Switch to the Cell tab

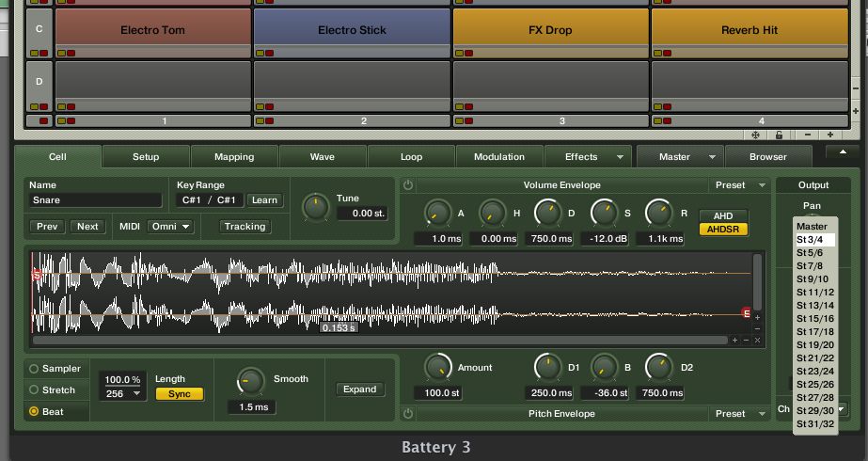[57, 157]
